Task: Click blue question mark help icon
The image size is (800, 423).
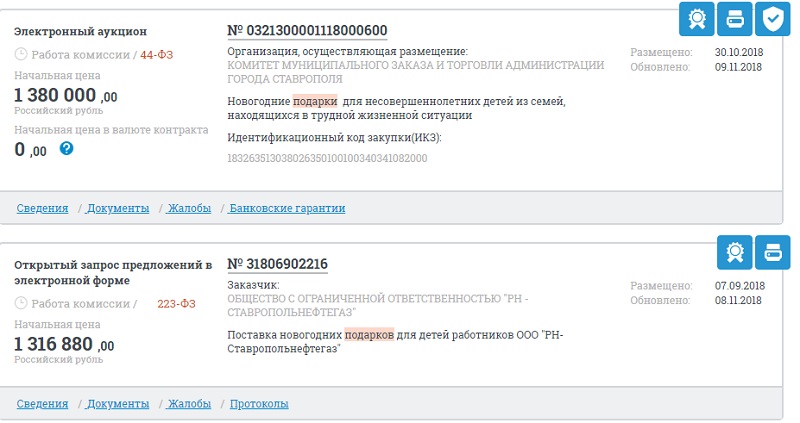Action: (x=66, y=148)
